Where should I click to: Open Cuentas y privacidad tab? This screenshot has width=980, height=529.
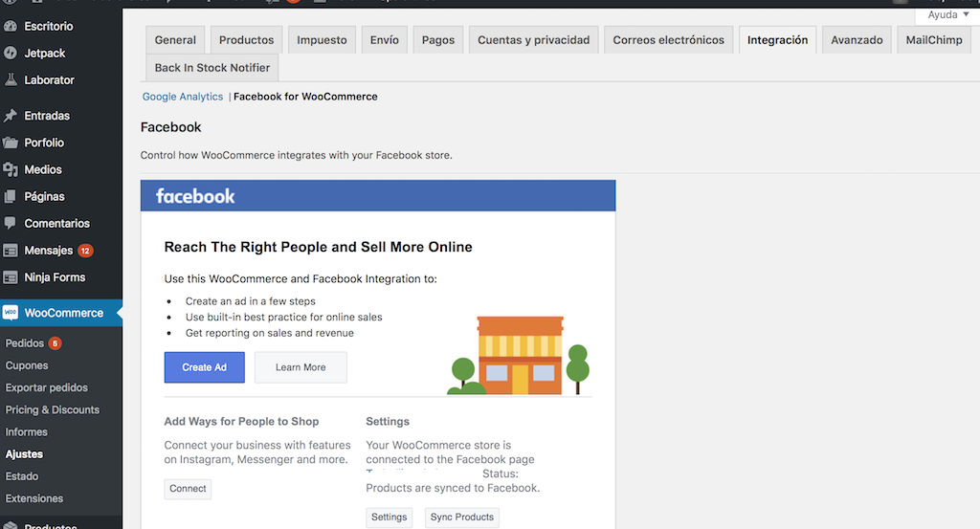pos(534,40)
